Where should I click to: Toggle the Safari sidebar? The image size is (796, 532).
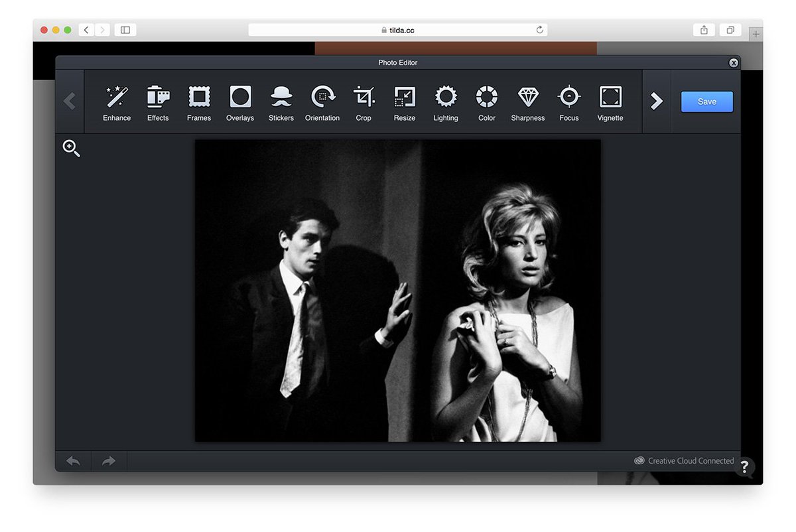point(125,30)
